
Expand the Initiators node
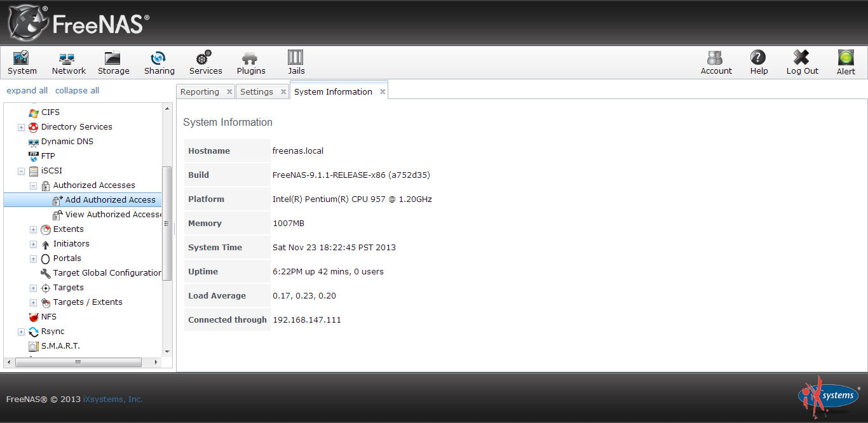[x=33, y=244]
